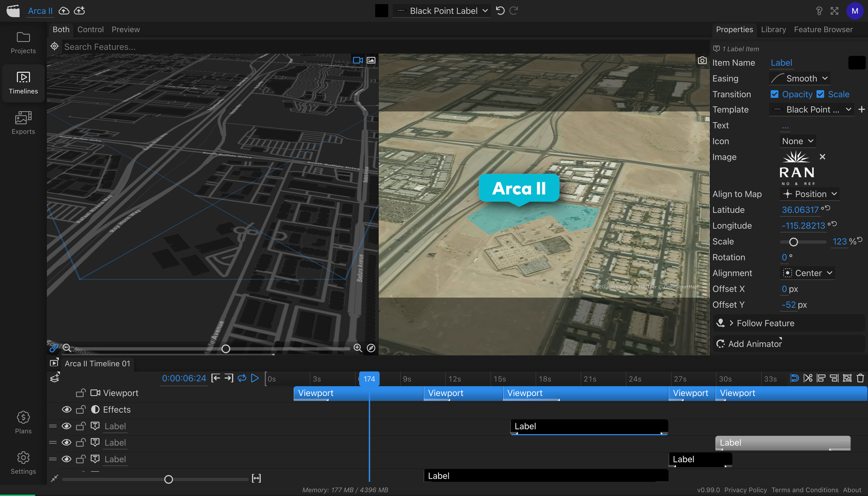Toggle the lock on the Effects layer

tap(81, 410)
